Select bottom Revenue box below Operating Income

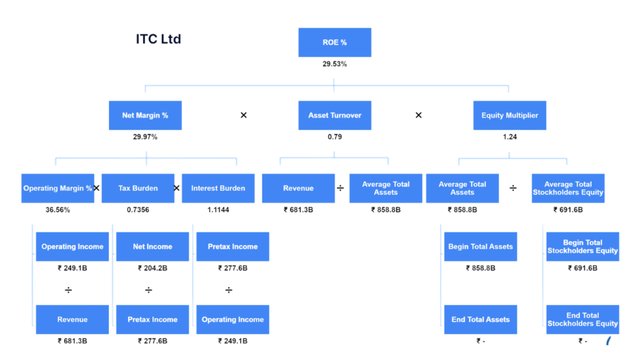tap(72, 319)
